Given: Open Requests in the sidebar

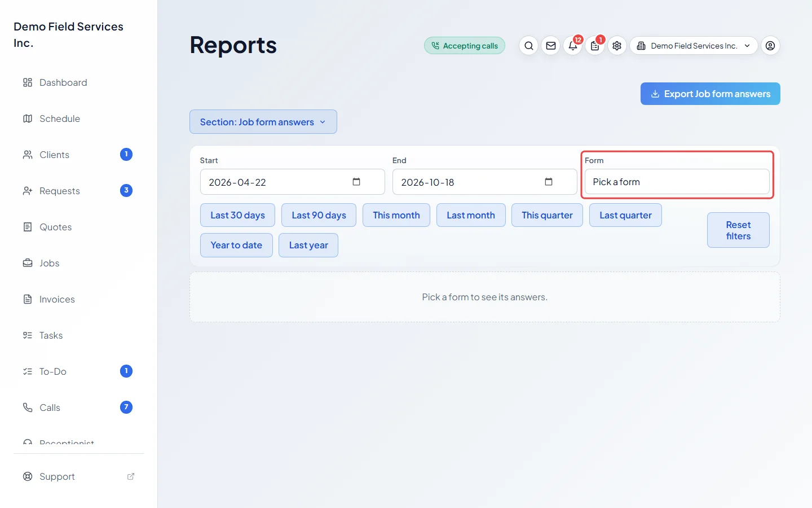Looking at the screenshot, I should coord(79,191).
